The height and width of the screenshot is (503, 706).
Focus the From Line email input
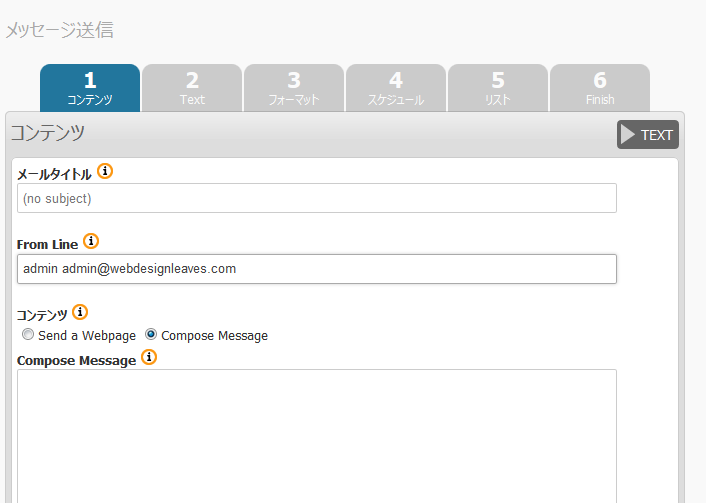(316, 269)
